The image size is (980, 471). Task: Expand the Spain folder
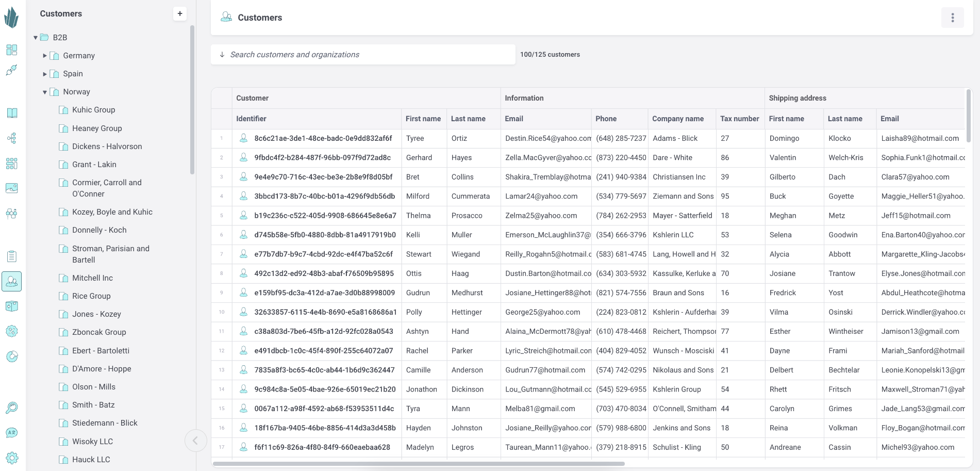pos(45,74)
